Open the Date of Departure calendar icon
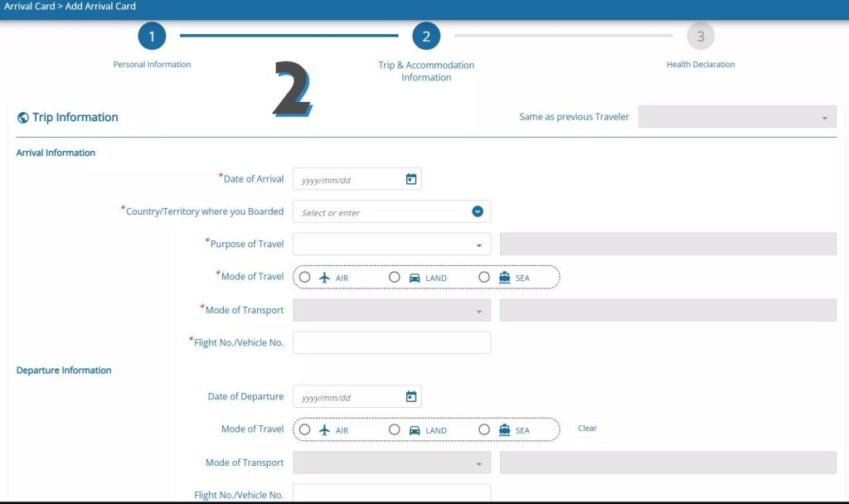Image resolution: width=849 pixels, height=504 pixels. tap(410, 397)
